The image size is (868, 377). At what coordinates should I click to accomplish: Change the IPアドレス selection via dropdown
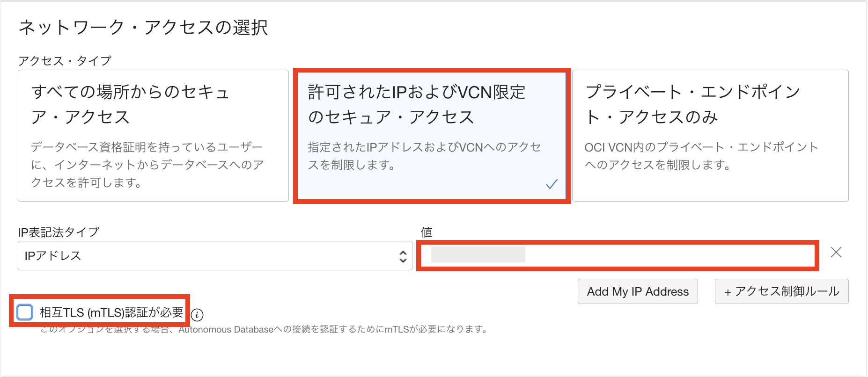215,256
